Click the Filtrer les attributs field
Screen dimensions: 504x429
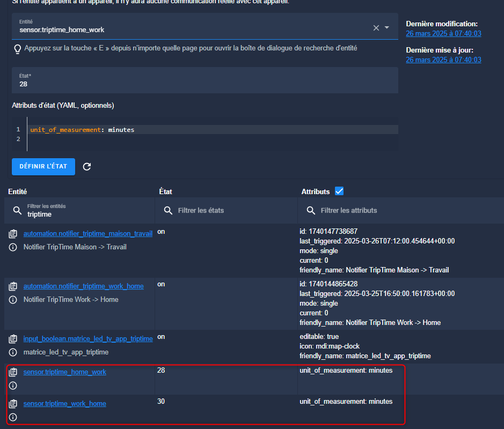point(401,211)
